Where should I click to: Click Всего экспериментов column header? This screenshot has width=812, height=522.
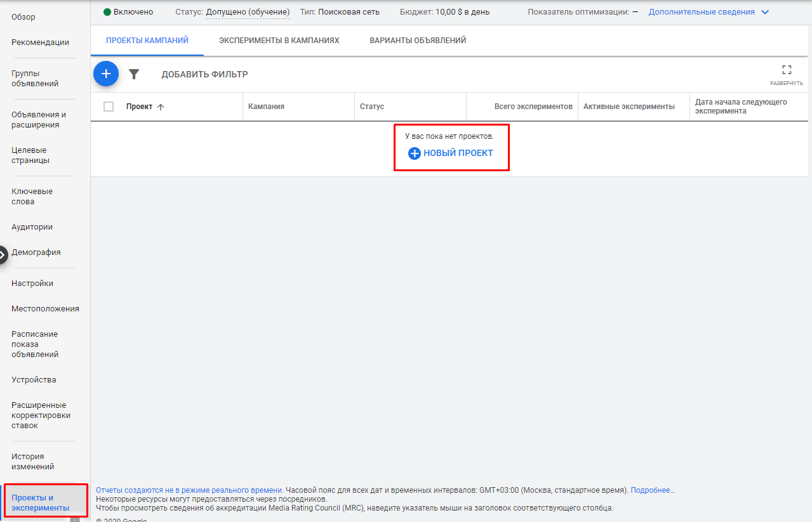[x=533, y=107]
